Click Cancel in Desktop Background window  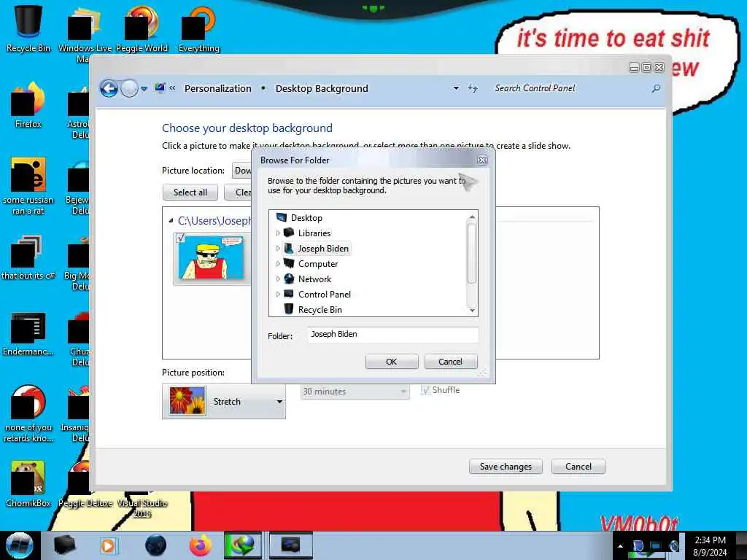point(578,467)
